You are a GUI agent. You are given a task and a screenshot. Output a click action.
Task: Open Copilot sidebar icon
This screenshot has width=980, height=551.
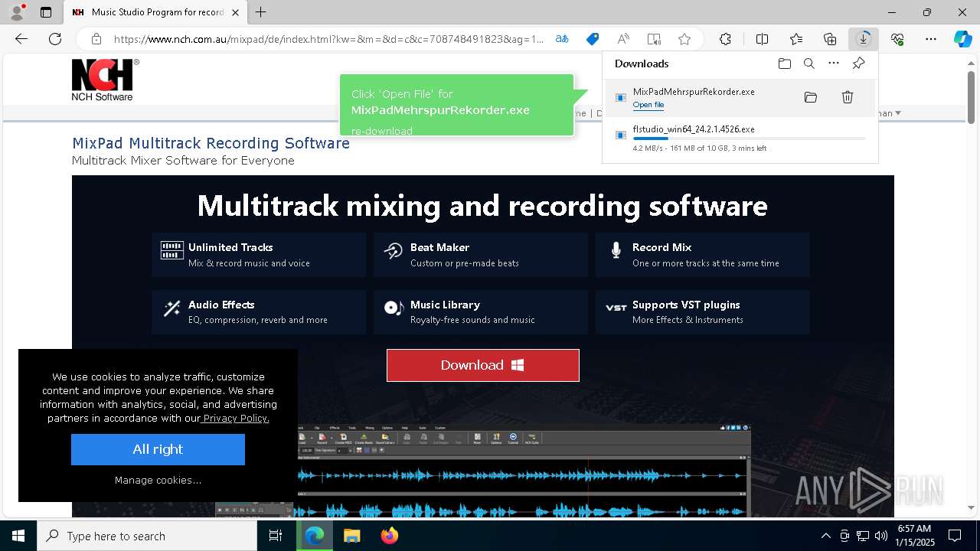coord(962,39)
